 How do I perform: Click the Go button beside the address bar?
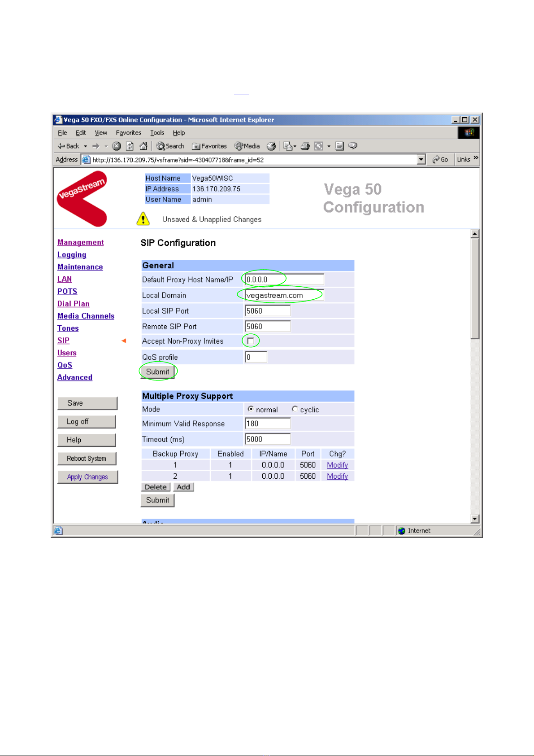click(x=440, y=160)
